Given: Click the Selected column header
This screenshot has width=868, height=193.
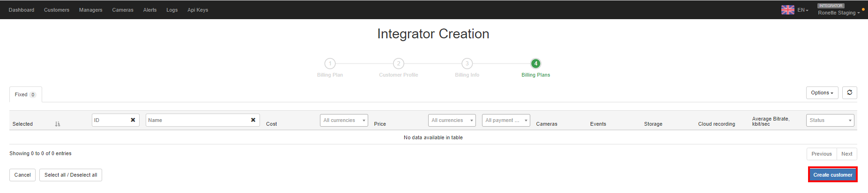Looking at the screenshot, I should pyautogui.click(x=22, y=124).
